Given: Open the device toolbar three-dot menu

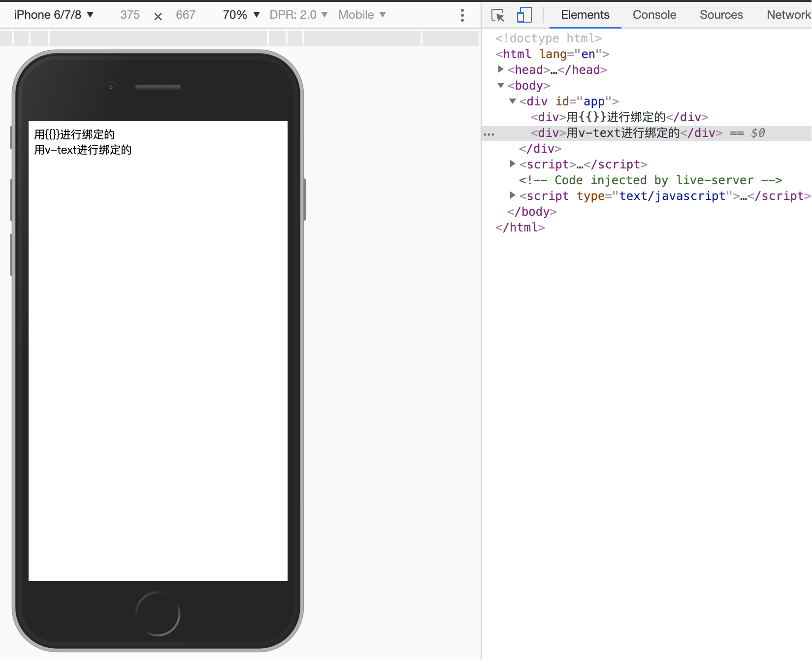Looking at the screenshot, I should tap(462, 15).
